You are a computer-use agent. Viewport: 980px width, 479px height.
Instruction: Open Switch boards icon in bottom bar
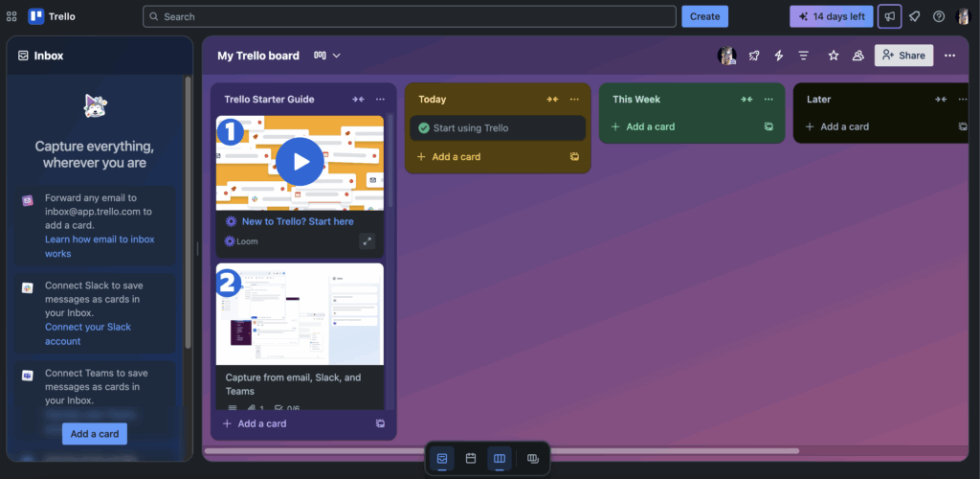[533, 458]
